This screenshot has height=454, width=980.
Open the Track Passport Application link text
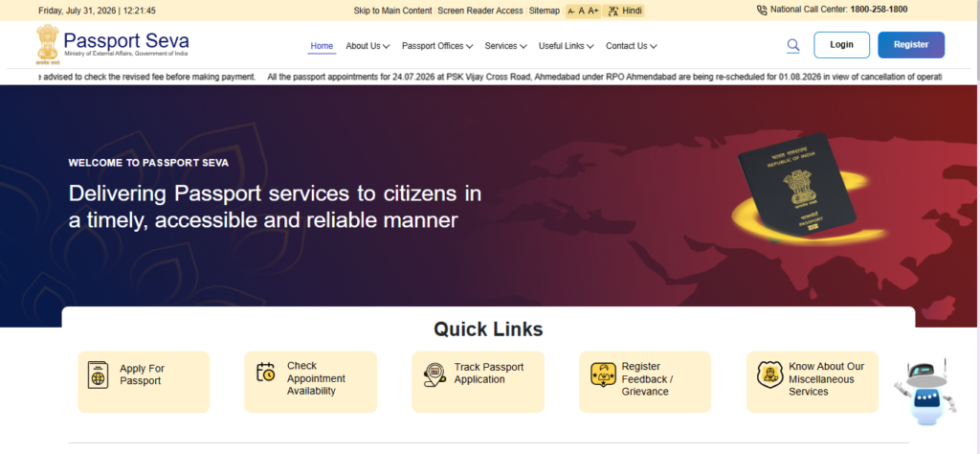pos(489,374)
